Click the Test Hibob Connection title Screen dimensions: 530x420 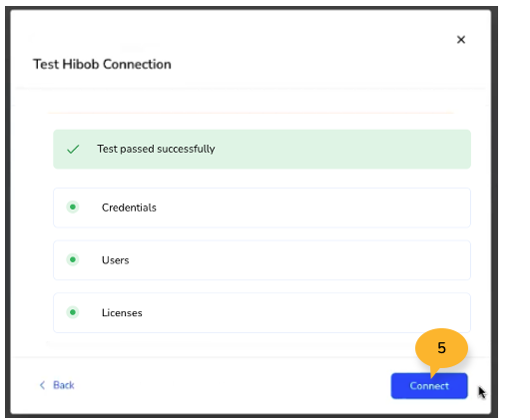(x=102, y=64)
